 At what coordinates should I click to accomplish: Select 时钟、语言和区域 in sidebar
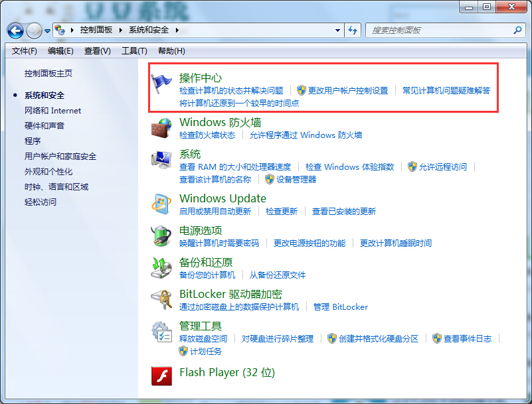[x=56, y=187]
